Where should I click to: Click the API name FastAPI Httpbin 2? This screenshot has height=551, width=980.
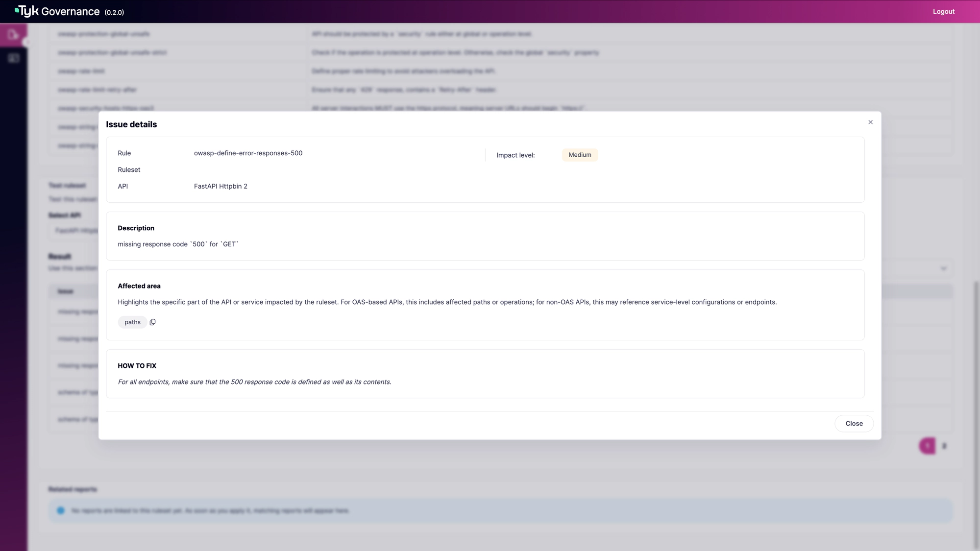click(220, 186)
